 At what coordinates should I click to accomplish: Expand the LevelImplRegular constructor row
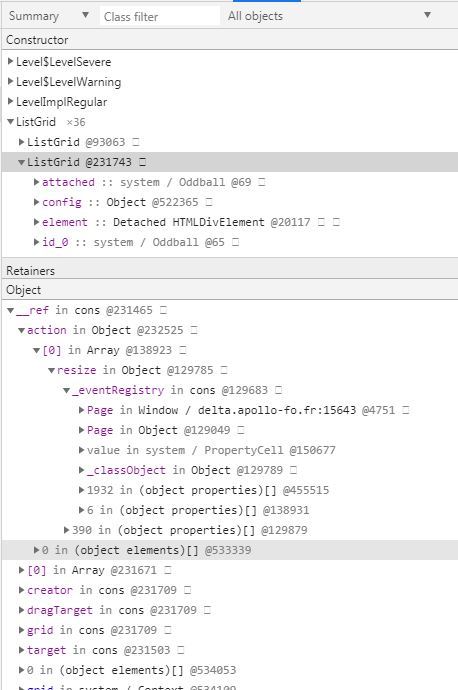coord(11,101)
